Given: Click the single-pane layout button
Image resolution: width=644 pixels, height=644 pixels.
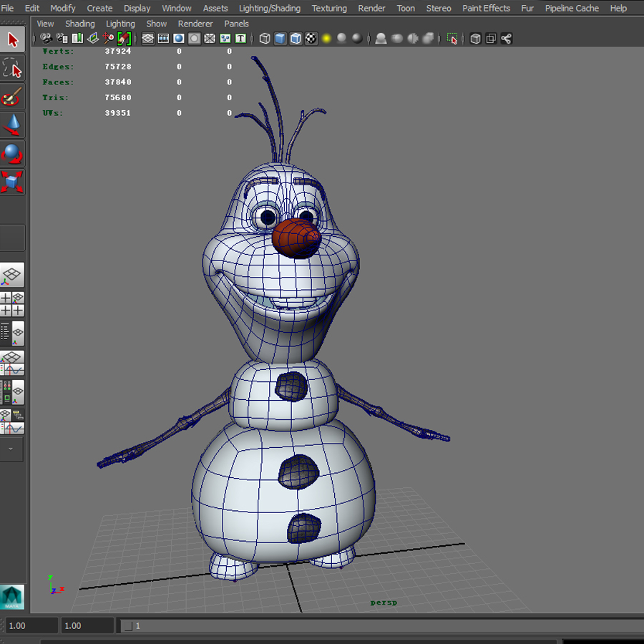Looking at the screenshot, I should tap(13, 275).
